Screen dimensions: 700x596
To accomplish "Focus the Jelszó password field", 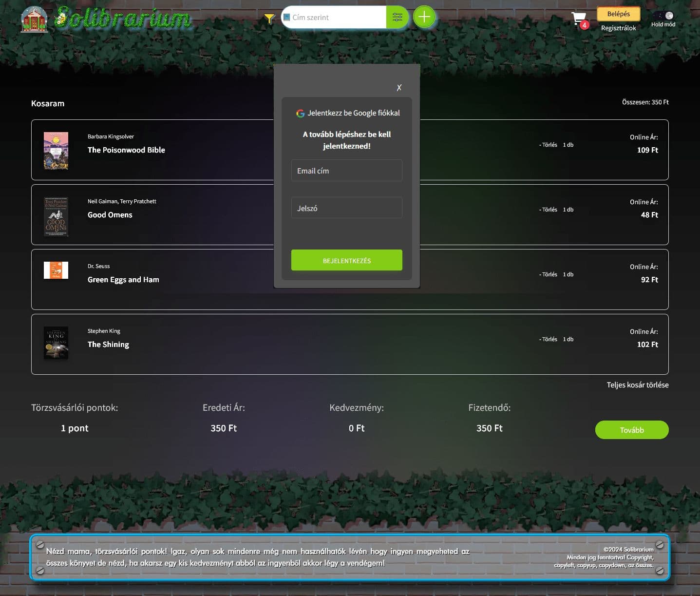I will click(x=346, y=208).
